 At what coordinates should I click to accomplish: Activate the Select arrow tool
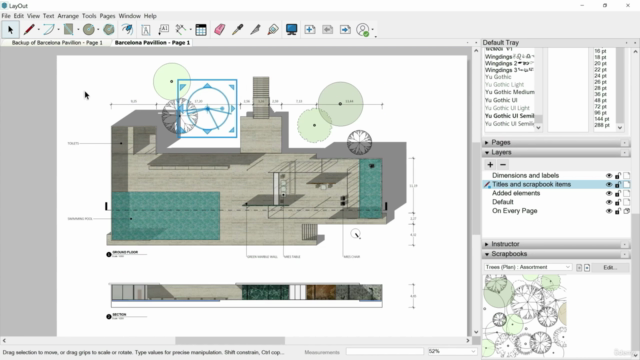click(x=10, y=29)
